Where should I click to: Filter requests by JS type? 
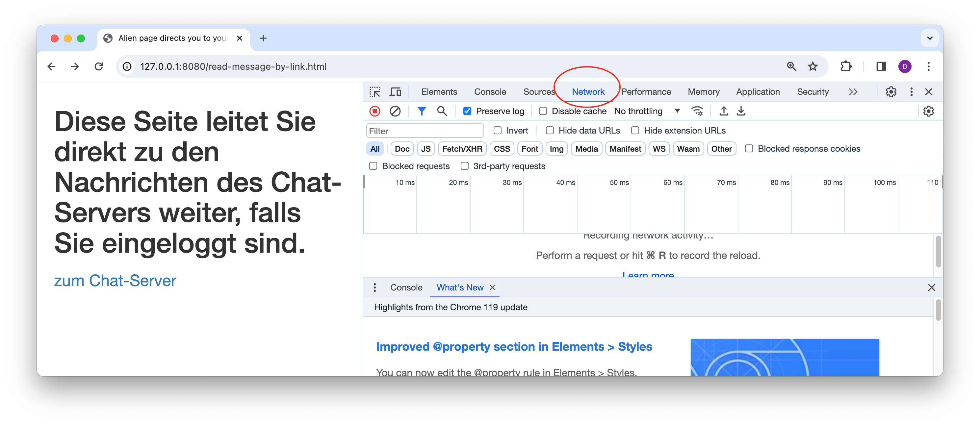tap(426, 149)
